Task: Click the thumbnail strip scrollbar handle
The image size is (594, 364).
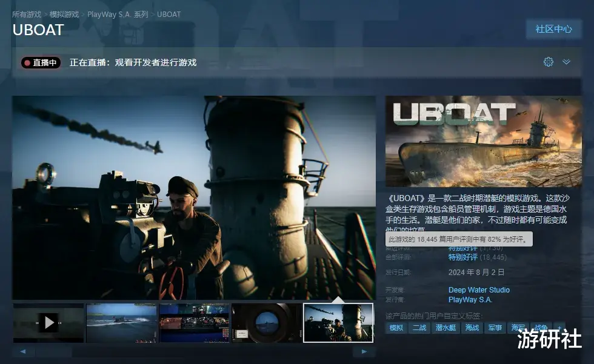Action: [54, 351]
